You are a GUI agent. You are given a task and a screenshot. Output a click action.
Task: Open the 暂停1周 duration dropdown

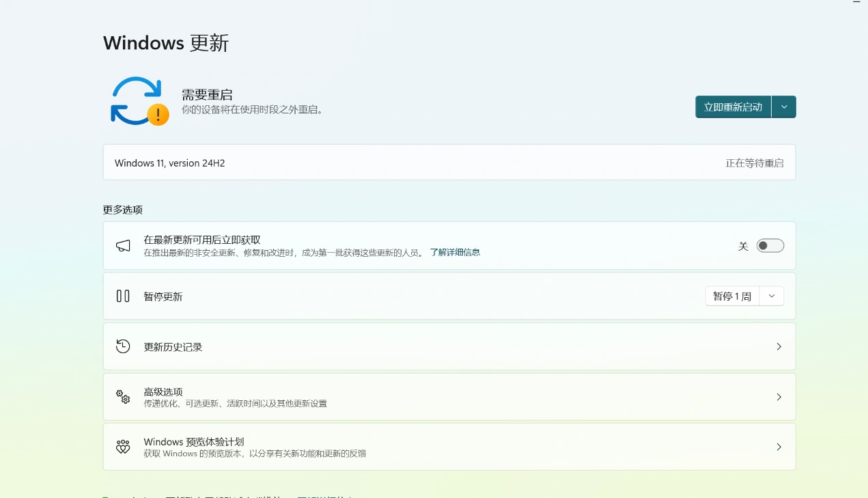[x=772, y=295]
